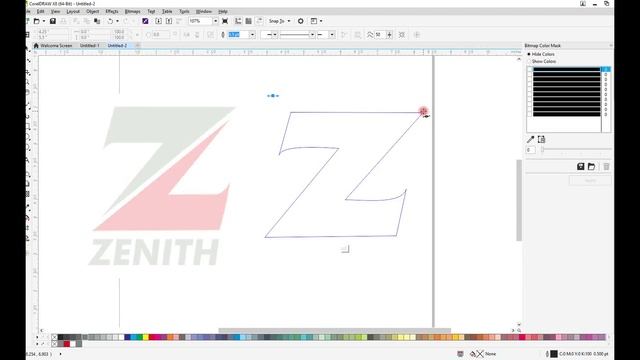640x360 pixels.
Task: Open a saved mask with the docker's folder icon
Action: (591, 167)
